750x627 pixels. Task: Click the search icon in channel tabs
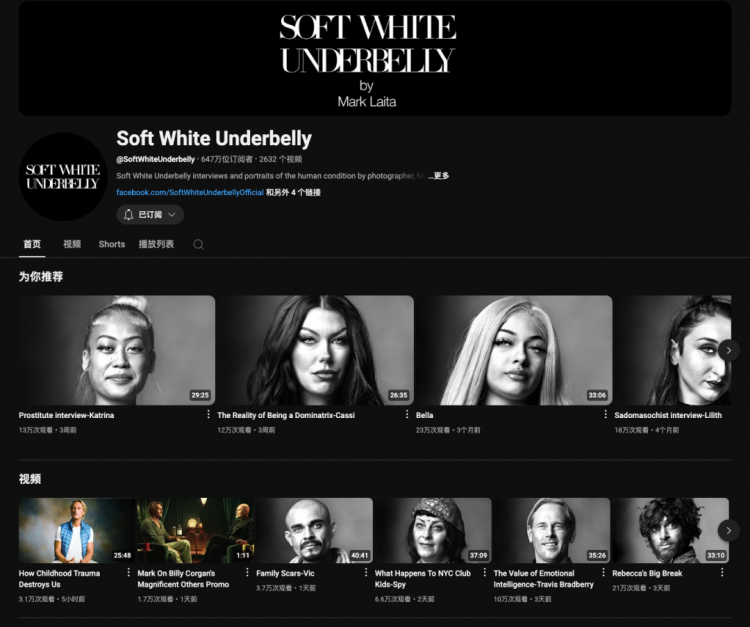click(x=198, y=244)
